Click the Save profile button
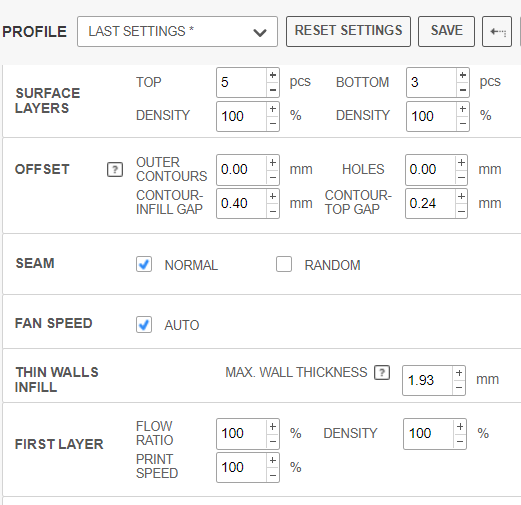The width and height of the screenshot is (521, 505). 446,32
